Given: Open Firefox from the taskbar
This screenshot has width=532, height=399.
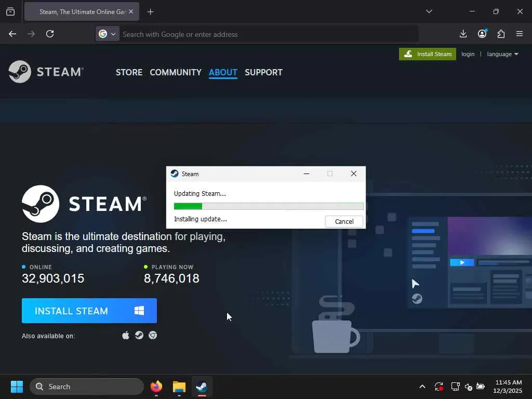Looking at the screenshot, I should pos(156,387).
